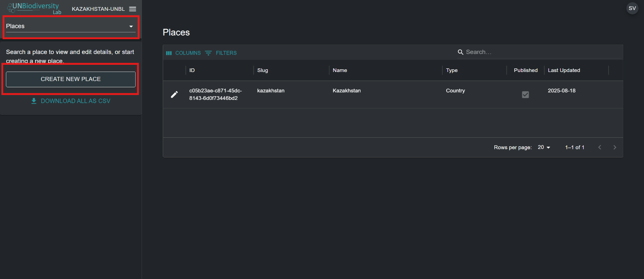
Task: Go to next page arrow
Action: pyautogui.click(x=615, y=147)
